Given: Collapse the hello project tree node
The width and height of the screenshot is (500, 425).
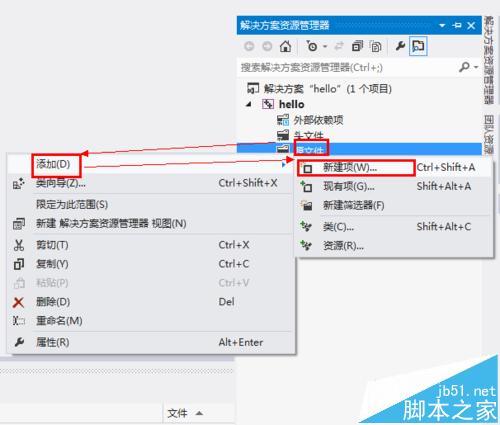Looking at the screenshot, I should (x=249, y=104).
